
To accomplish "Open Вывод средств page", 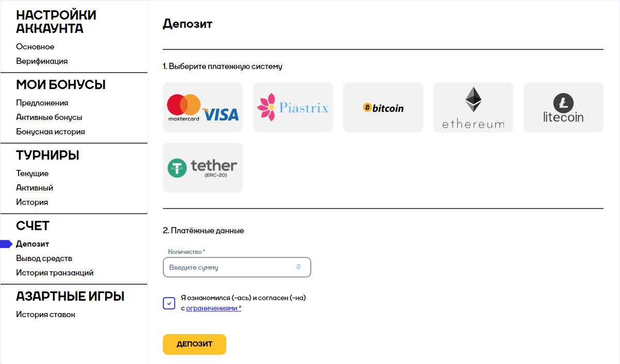I will pos(44,258).
